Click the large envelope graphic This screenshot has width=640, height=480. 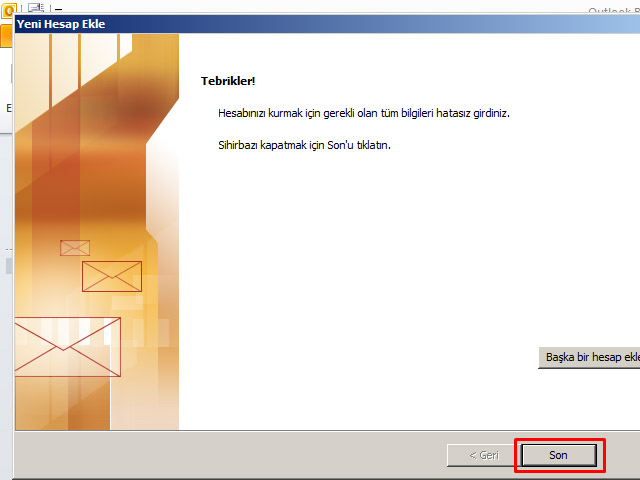(x=67, y=347)
